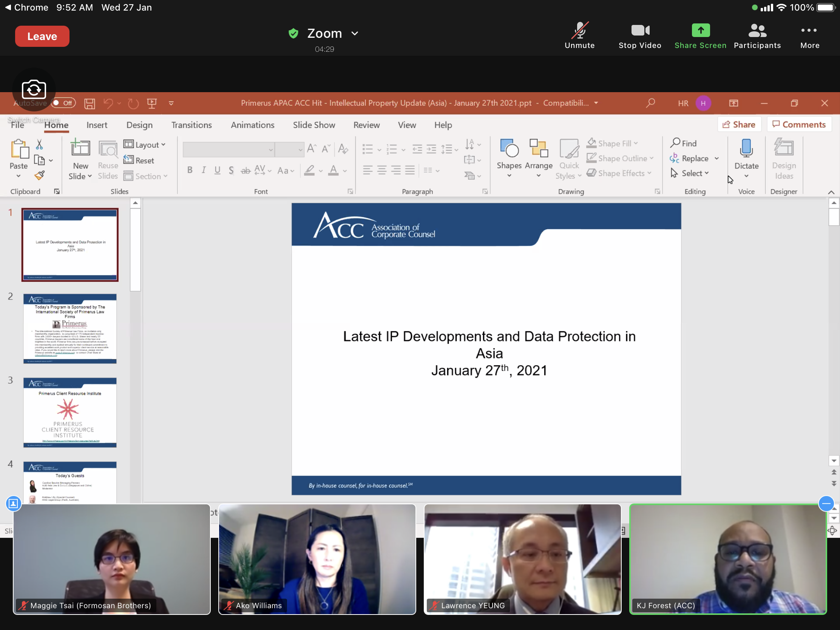Open the Shape Fill dropdown
Screen dimensions: 840x630
613,143
